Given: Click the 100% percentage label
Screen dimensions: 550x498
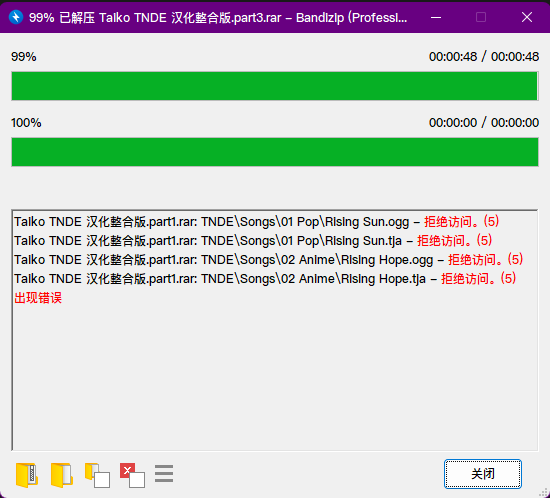Looking at the screenshot, I should 26,123.
